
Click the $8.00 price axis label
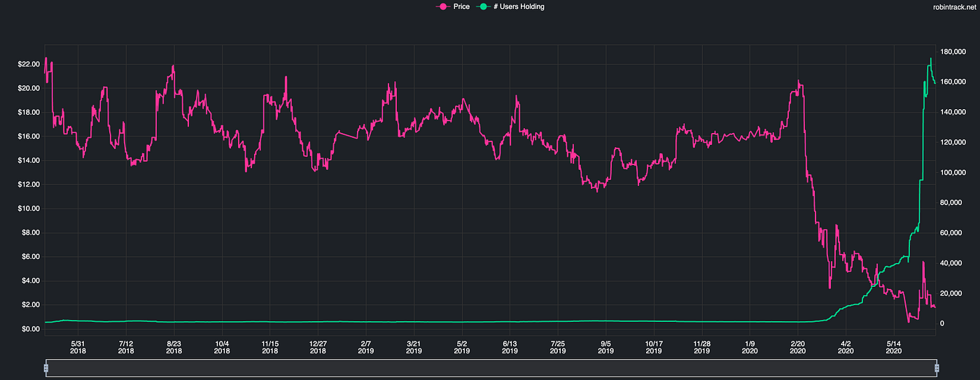[29, 233]
